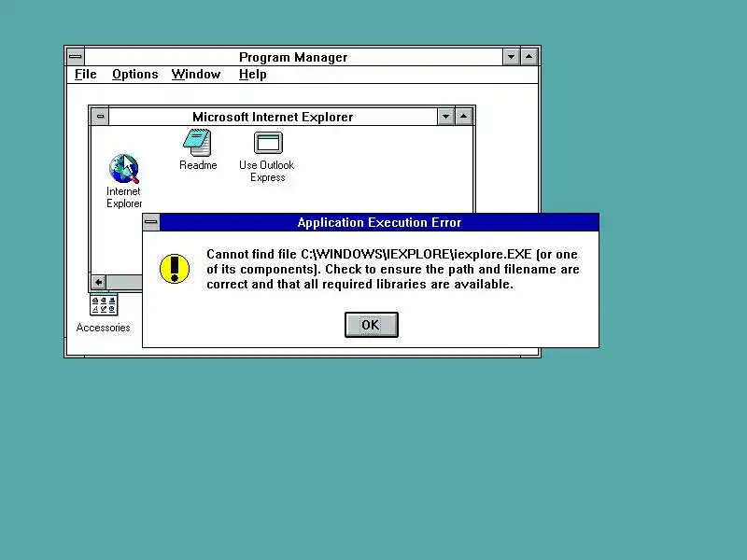Click the Microsoft Internet Explorer title bar
This screenshot has width=747, height=560.
(273, 117)
